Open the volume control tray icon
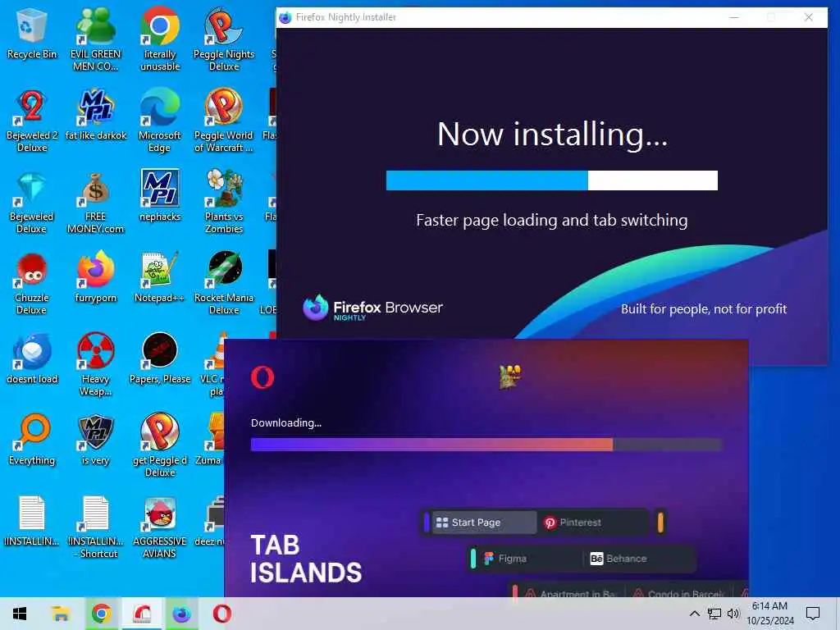This screenshot has width=840, height=630. [733, 614]
